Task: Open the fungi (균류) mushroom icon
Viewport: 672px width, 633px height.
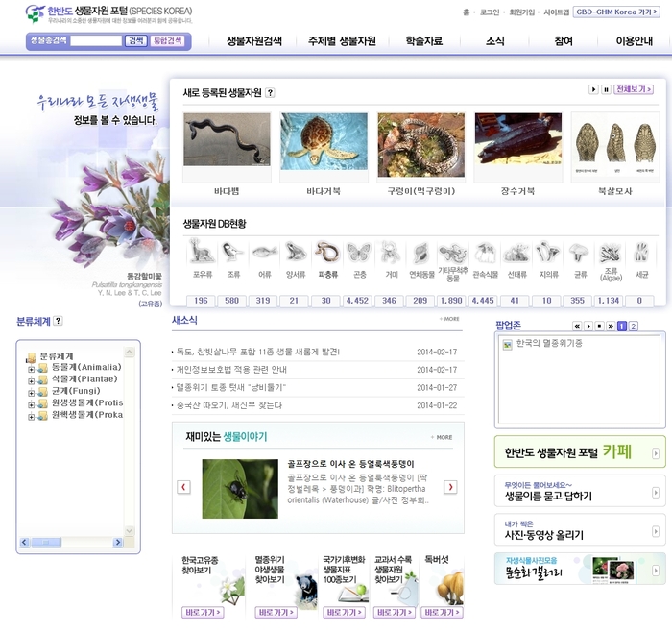Action: tap(578, 253)
